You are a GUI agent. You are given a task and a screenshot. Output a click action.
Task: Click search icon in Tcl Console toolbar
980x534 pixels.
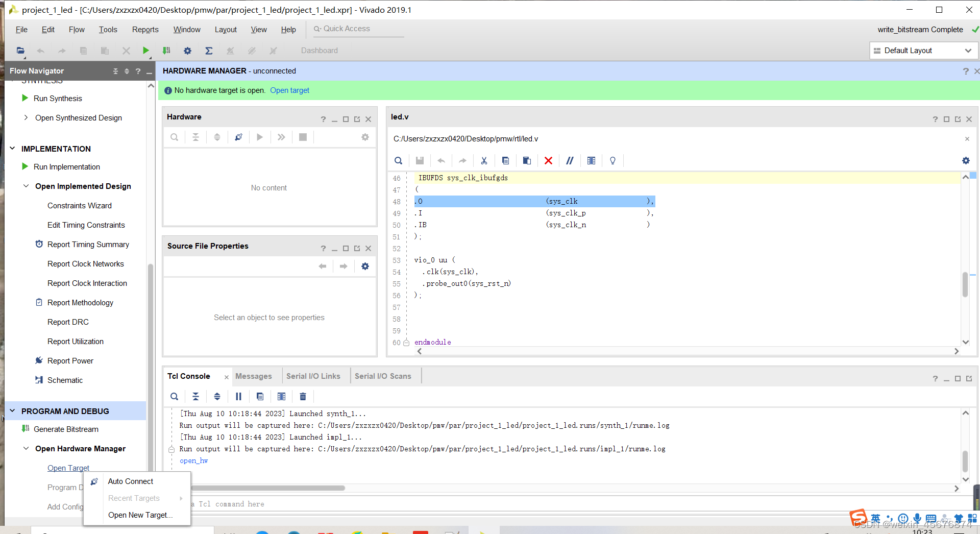[175, 397]
